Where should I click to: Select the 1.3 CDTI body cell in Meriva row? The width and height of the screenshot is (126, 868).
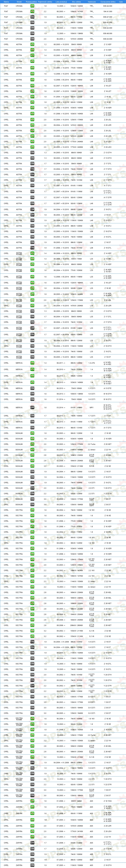point(92,388)
